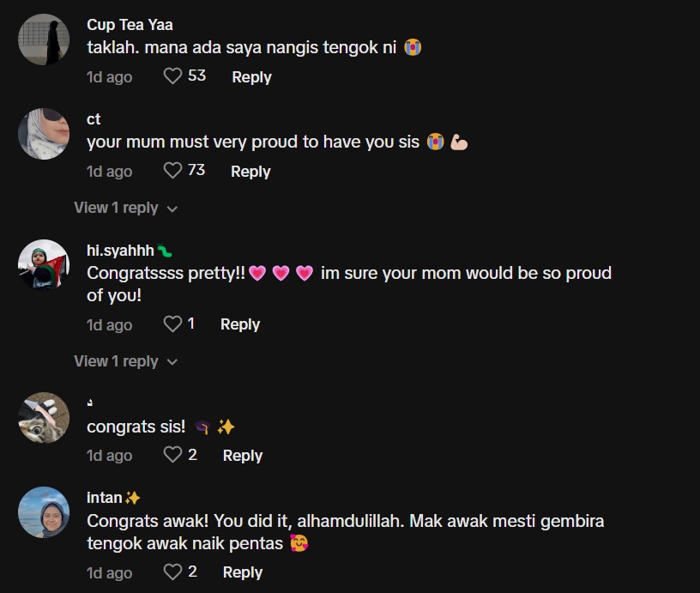Open hi.syahhh username link
The width and height of the screenshot is (700, 593).
click(121, 251)
